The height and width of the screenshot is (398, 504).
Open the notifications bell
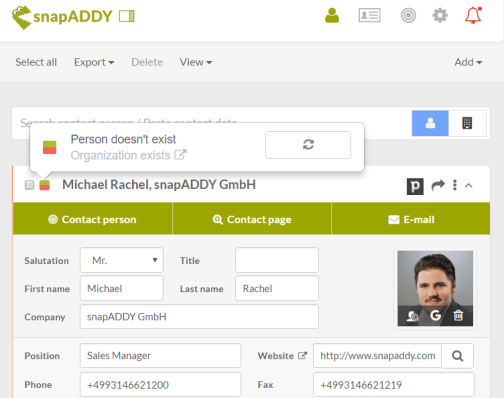473,15
